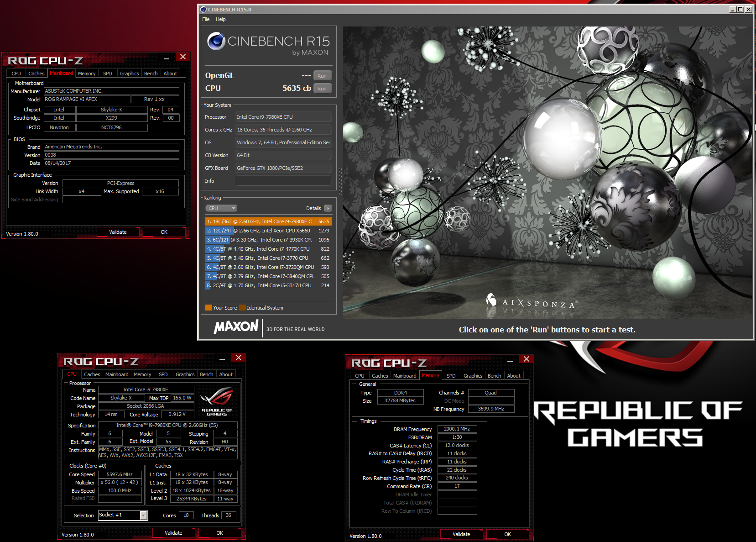Open the CPU ranking type dropdown

coord(222,208)
